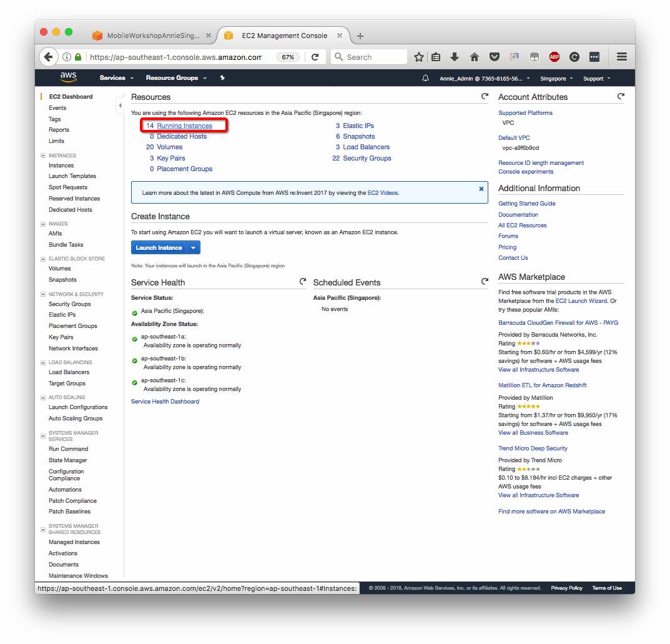
Task: Bookmark this page with the star icon
Action: point(419,57)
